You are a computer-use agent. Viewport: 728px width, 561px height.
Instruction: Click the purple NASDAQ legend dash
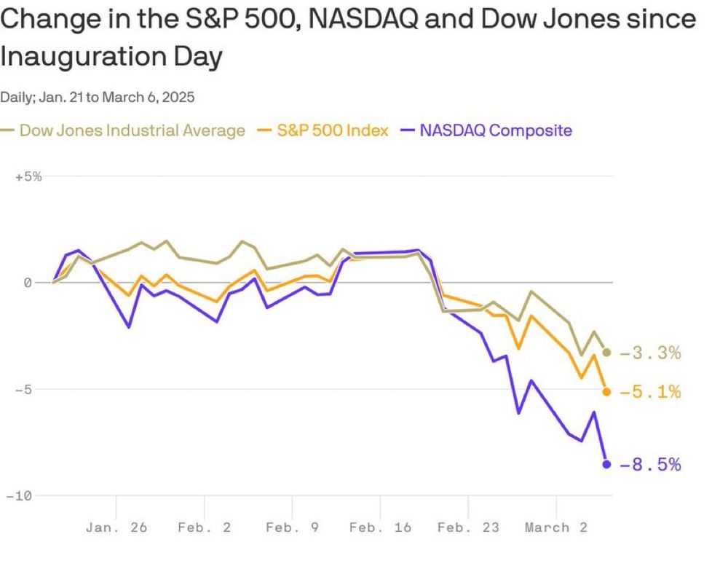(x=407, y=130)
